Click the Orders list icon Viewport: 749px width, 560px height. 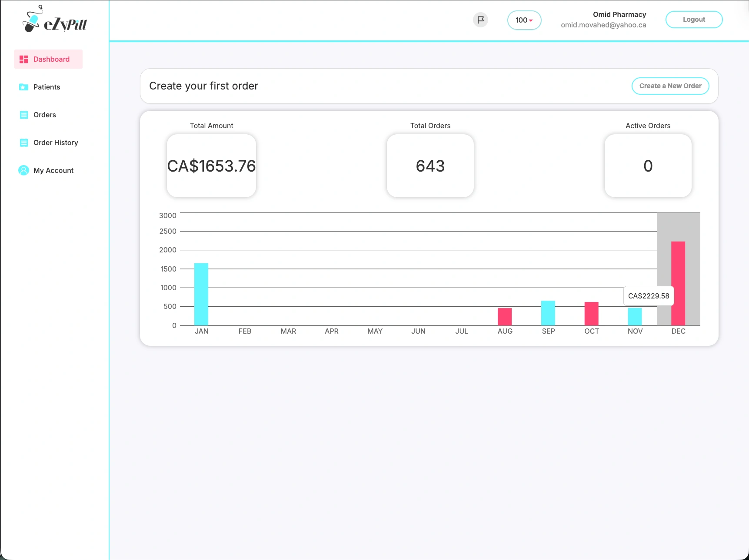pos(24,115)
